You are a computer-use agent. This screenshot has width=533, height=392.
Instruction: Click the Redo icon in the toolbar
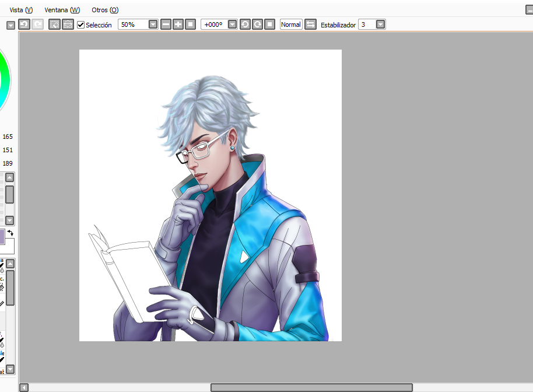pos(38,24)
